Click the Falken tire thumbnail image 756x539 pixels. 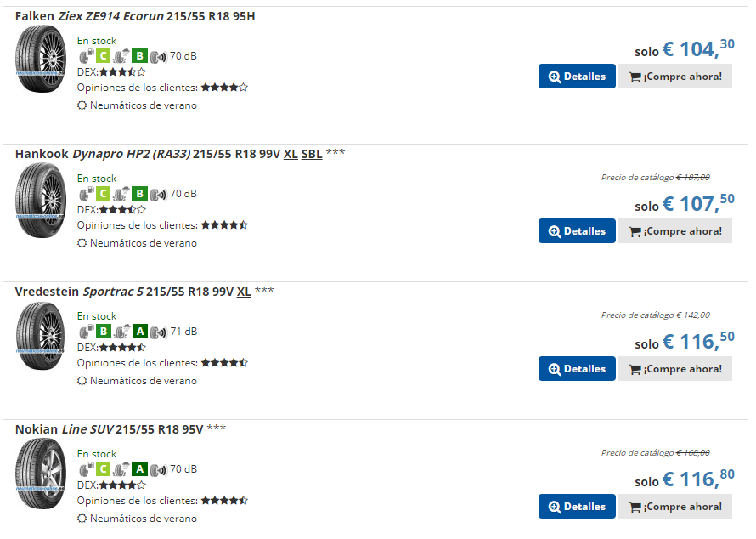41,59
